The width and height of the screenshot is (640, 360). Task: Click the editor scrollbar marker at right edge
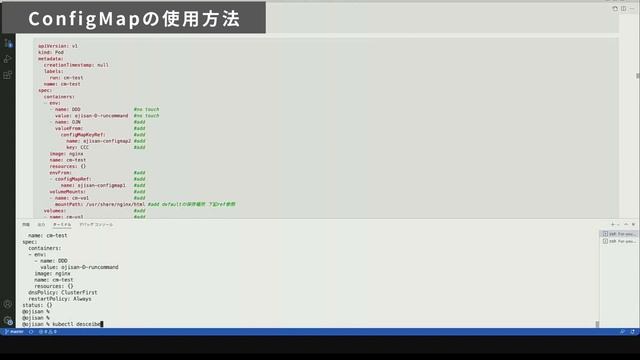coord(638,76)
